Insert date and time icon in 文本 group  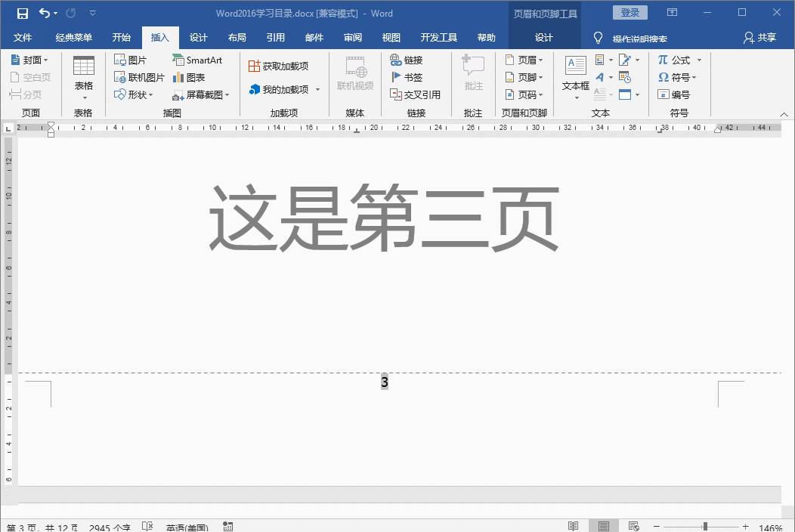(625, 78)
